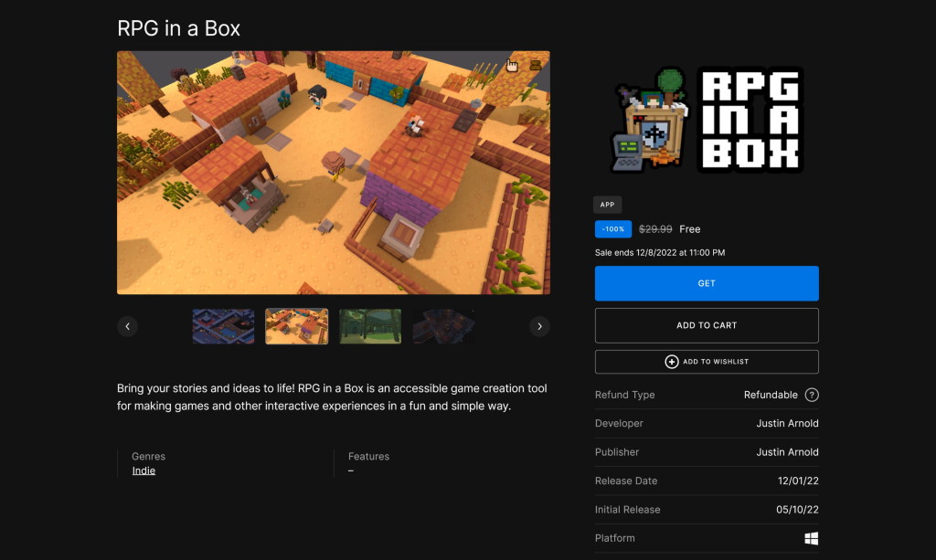
Task: Select the highlighted desert village thumbnail
Action: [297, 326]
